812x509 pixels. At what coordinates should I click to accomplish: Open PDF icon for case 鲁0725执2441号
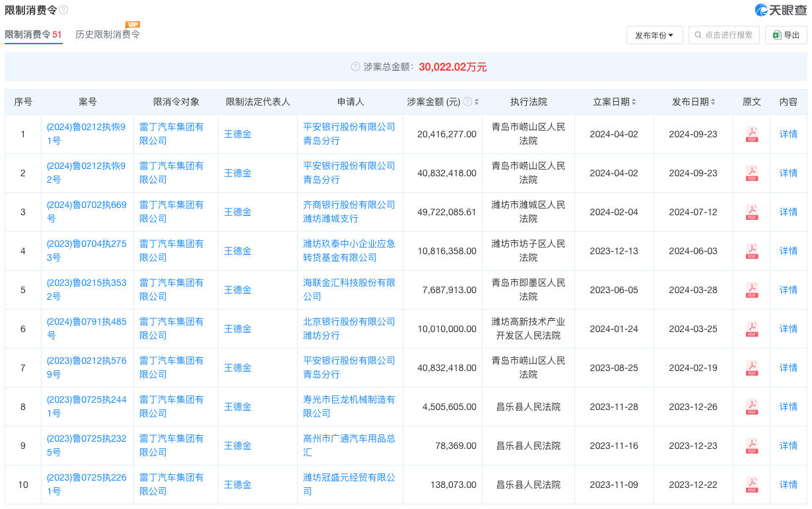751,407
